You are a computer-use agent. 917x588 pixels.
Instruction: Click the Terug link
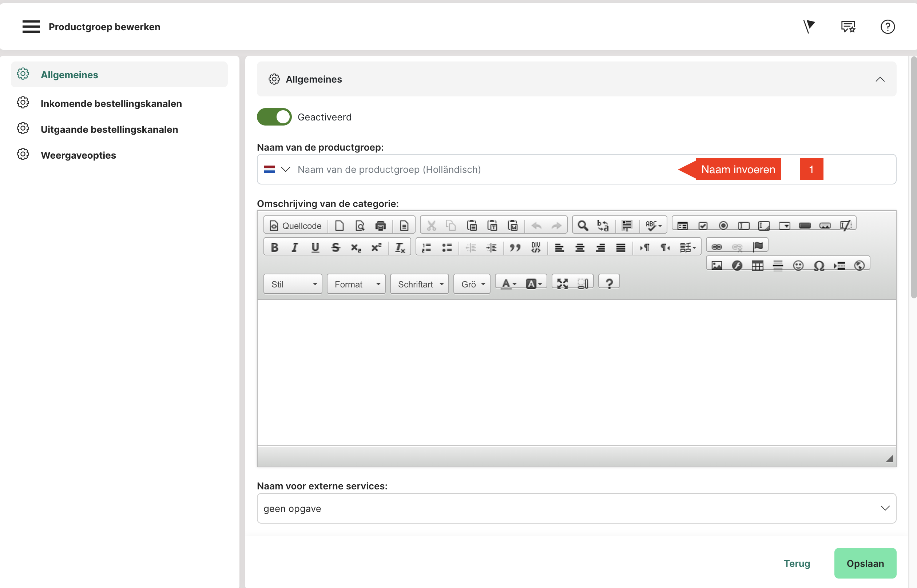pyautogui.click(x=797, y=563)
